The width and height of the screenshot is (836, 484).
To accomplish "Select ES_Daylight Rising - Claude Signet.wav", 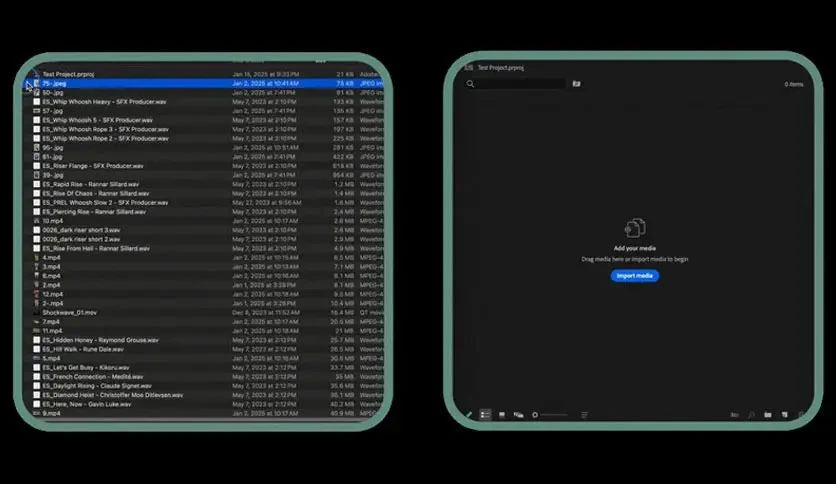I will (97, 386).
